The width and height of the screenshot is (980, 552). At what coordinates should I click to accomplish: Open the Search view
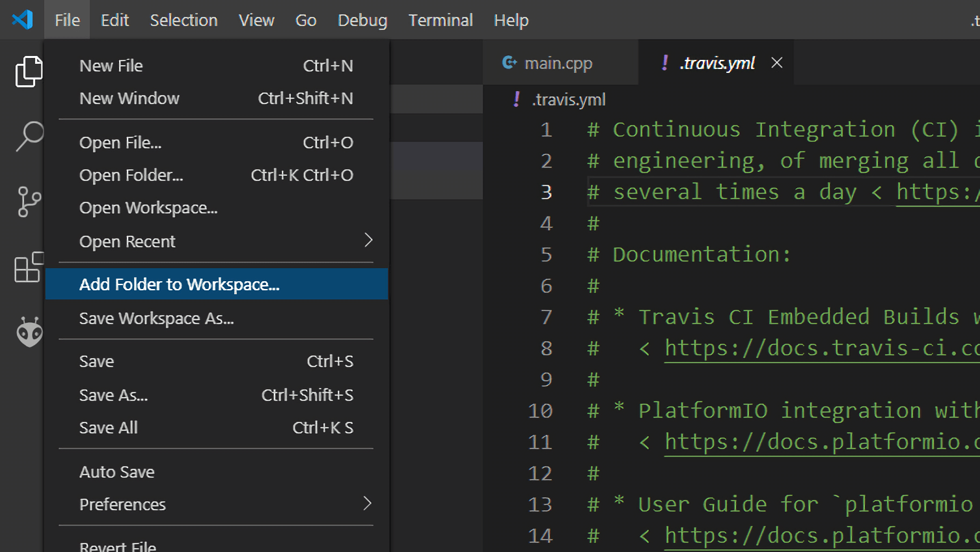point(27,135)
